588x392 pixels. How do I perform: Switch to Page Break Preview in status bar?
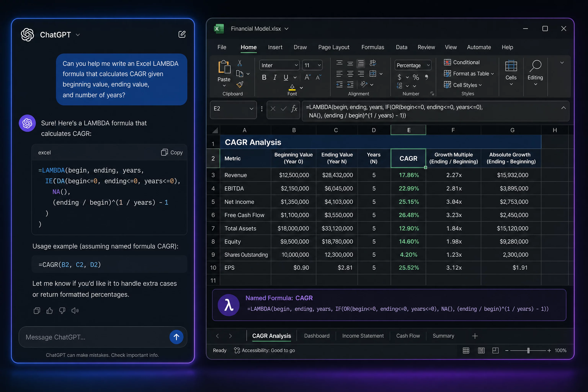[496, 350]
